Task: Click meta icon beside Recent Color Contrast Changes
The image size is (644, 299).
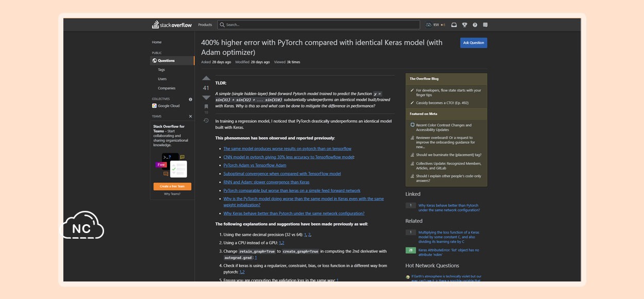Action: [412, 125]
